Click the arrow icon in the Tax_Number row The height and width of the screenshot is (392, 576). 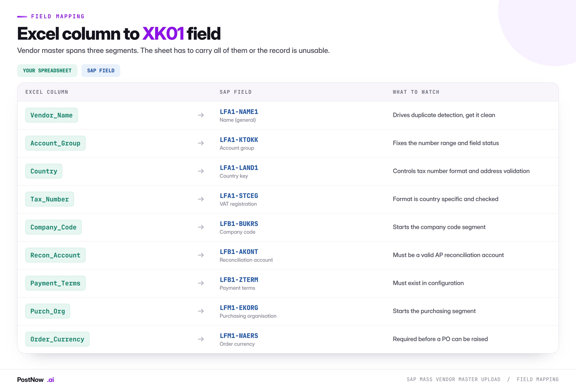click(201, 199)
